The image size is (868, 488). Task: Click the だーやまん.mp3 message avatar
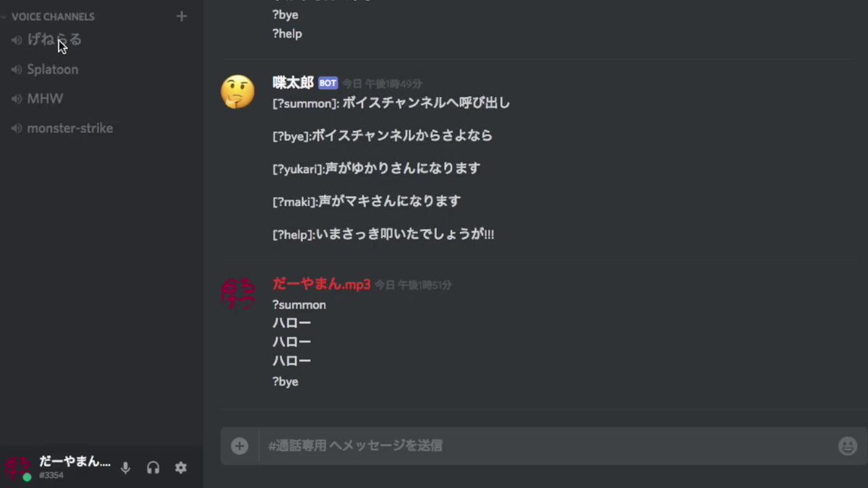238,294
